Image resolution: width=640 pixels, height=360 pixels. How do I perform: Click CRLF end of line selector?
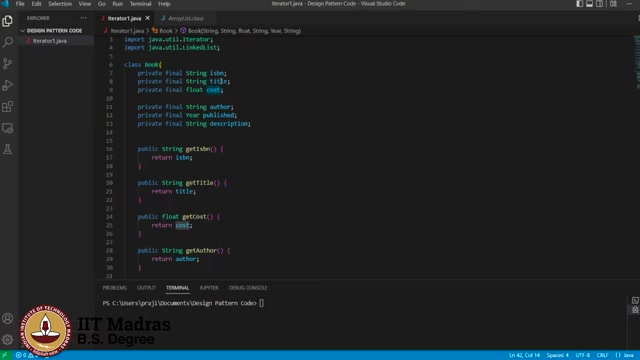click(602, 355)
